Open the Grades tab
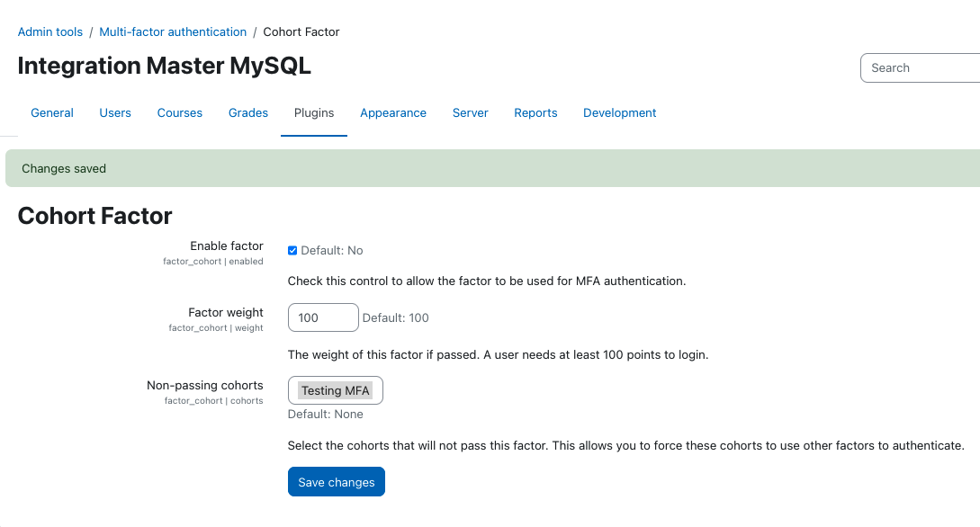This screenshot has height=527, width=980. click(x=248, y=113)
